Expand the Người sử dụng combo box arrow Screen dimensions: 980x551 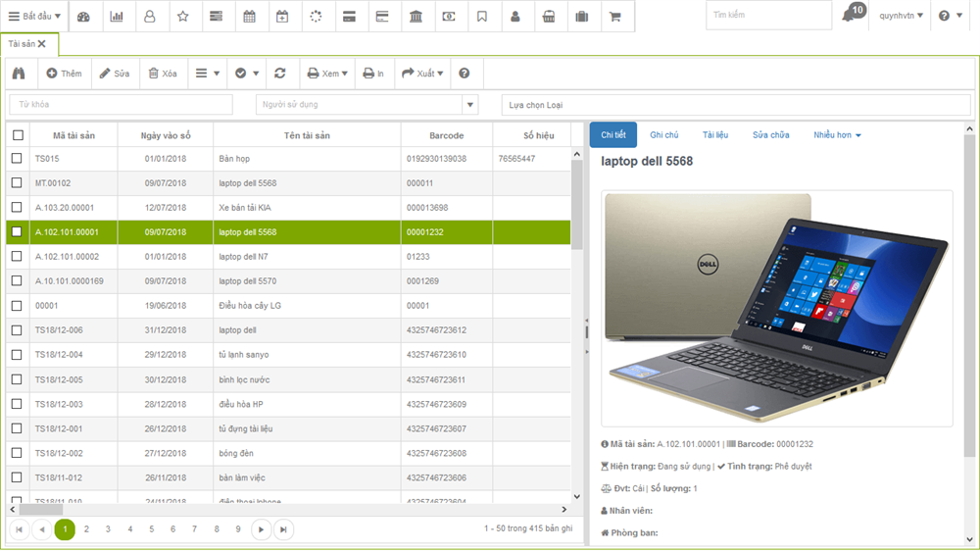tap(470, 105)
